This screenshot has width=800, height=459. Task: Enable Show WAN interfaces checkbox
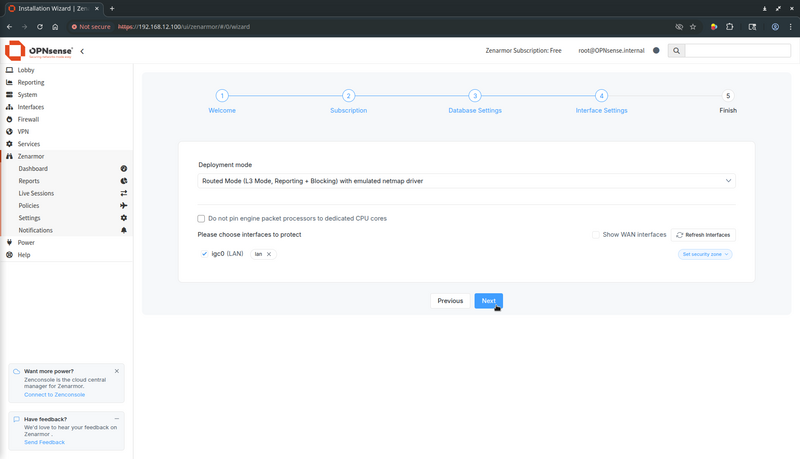[x=595, y=235]
